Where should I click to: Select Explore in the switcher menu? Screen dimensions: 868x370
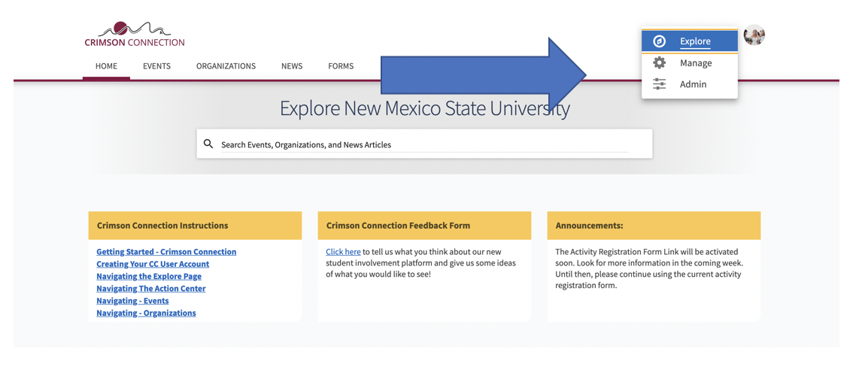690,41
